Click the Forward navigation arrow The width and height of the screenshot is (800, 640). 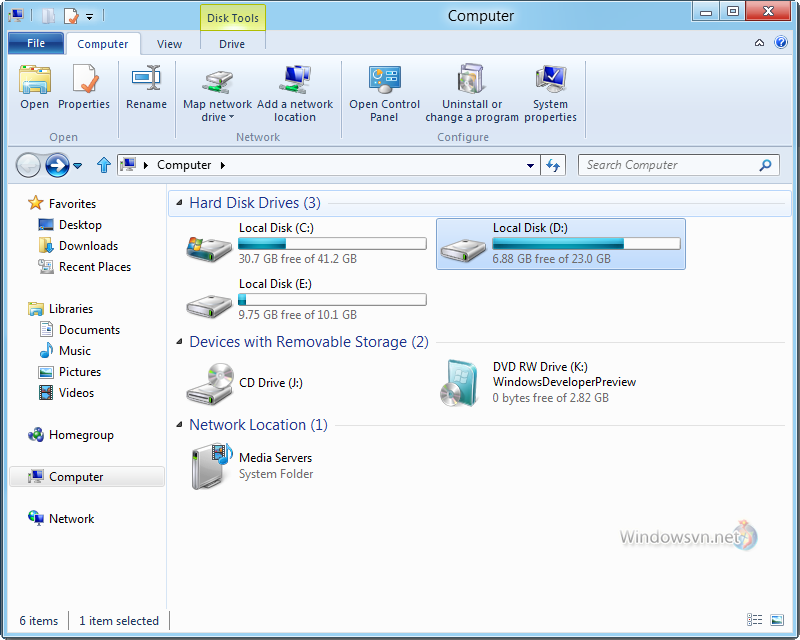(57, 165)
